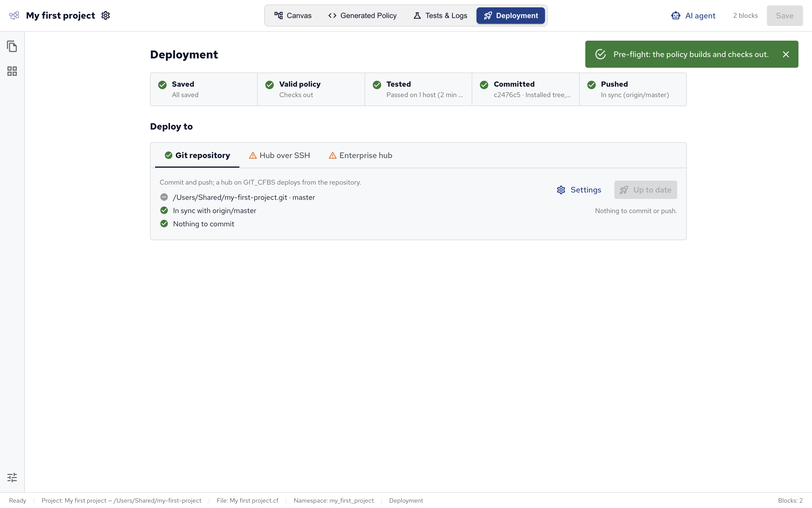The width and height of the screenshot is (812, 508).
Task: Click warning icon on Enterprise hub
Action: point(332,155)
